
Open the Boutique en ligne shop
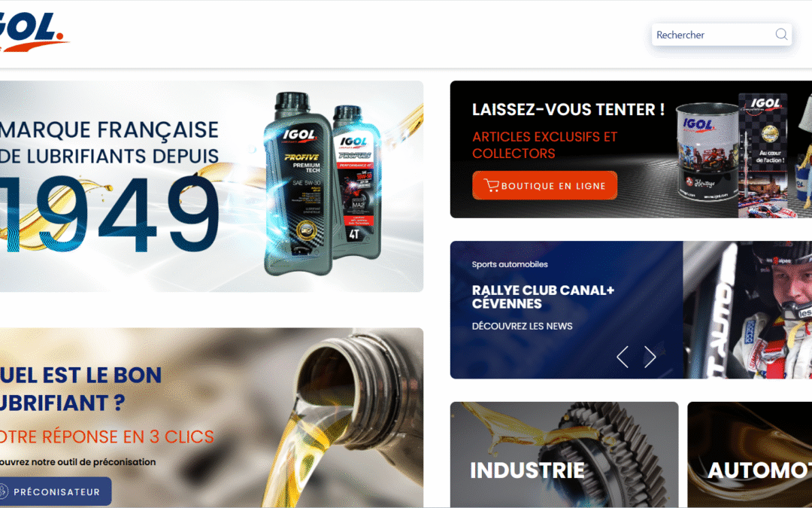coord(544,185)
